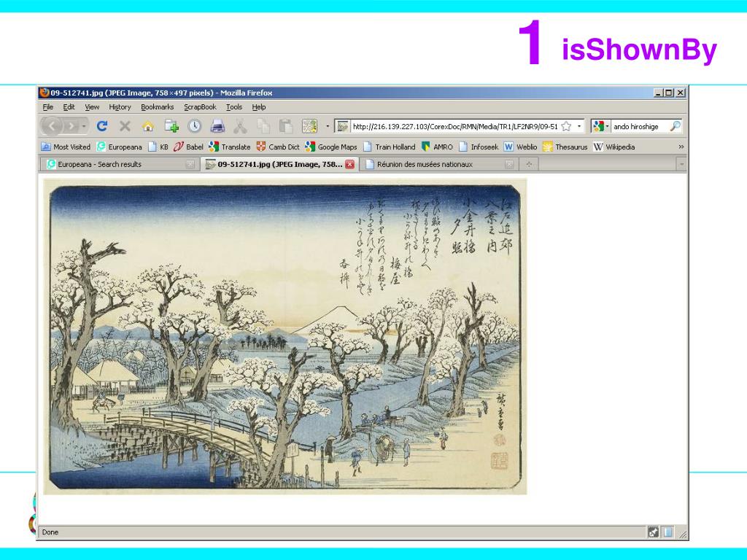
Task: Open the Europeana bookmark
Action: (119, 147)
